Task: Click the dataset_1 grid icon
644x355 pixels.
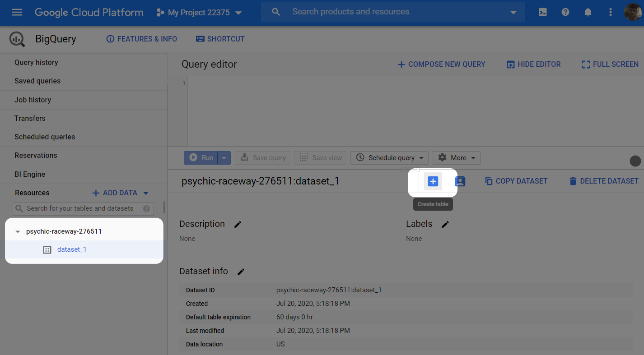Action: pyautogui.click(x=47, y=250)
